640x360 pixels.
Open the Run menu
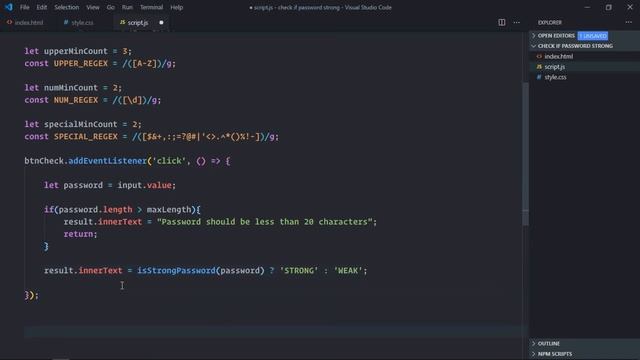pyautogui.click(x=127, y=7)
